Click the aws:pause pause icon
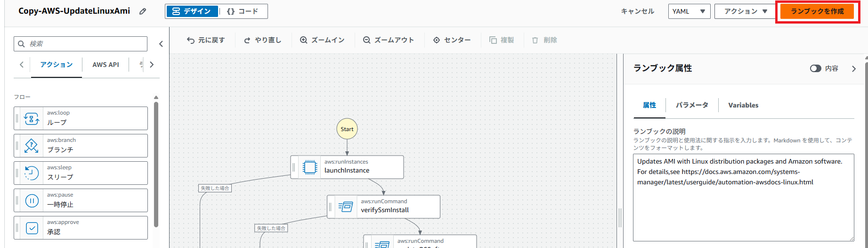Viewport: 868px width, 248px height. tap(32, 201)
